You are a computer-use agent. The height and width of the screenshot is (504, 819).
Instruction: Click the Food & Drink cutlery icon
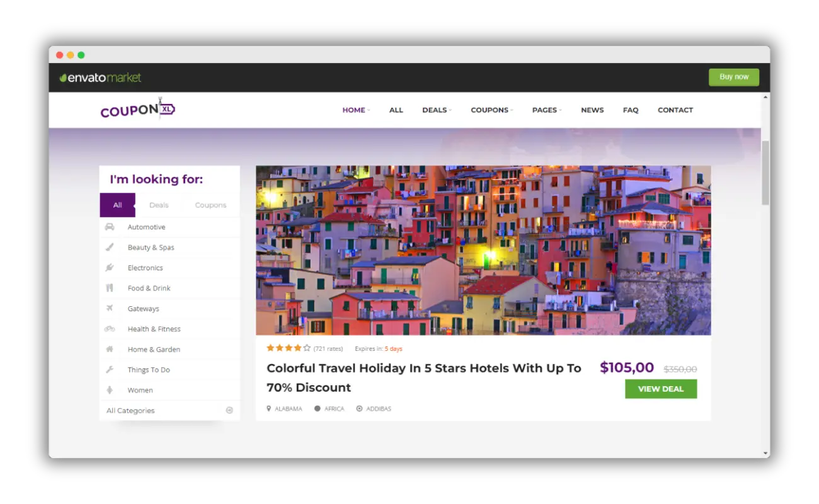(110, 288)
